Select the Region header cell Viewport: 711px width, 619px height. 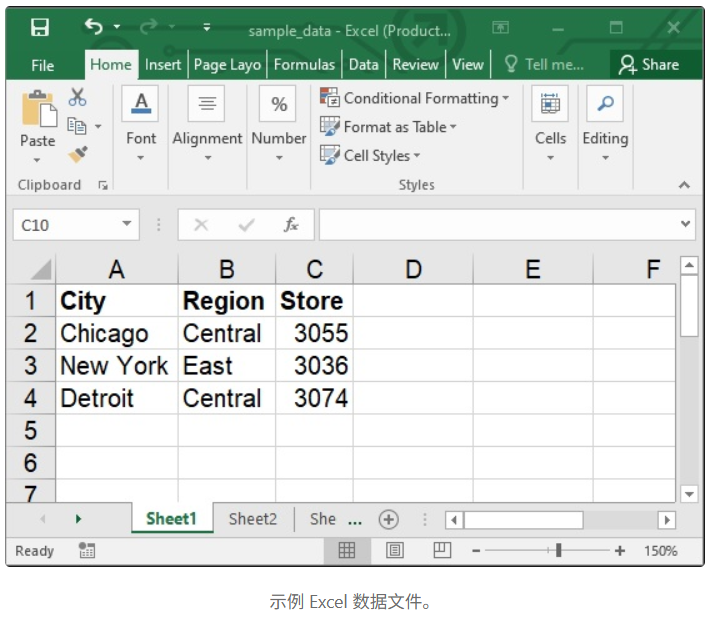pos(227,301)
